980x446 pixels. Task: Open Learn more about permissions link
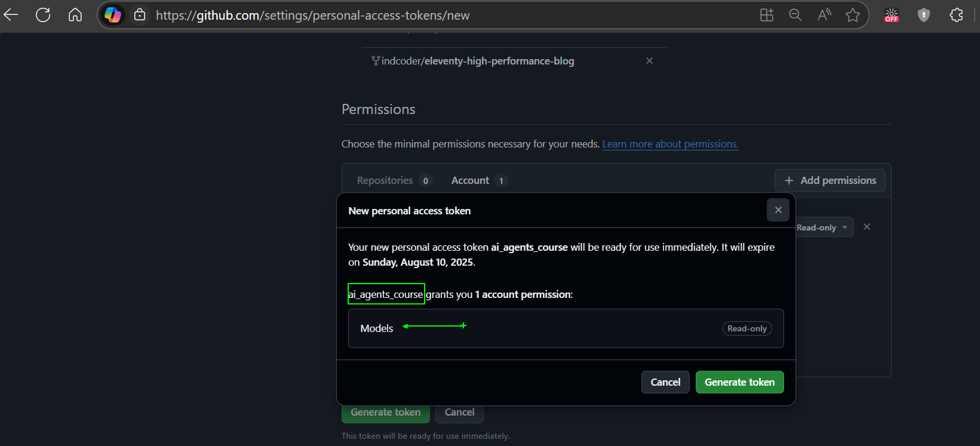click(x=670, y=144)
